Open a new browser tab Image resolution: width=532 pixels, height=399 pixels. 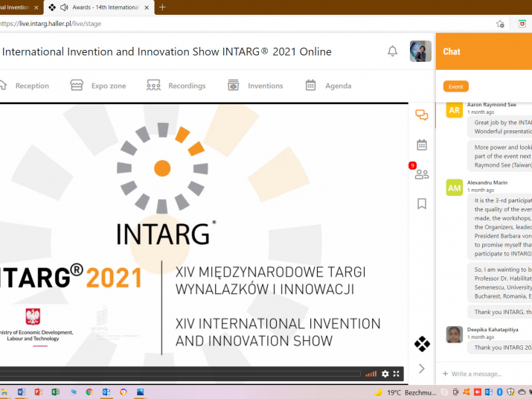click(162, 7)
